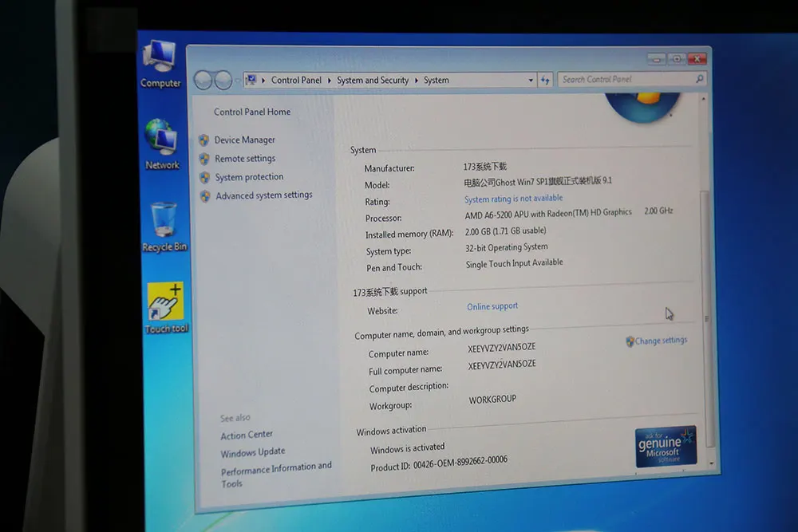The height and width of the screenshot is (532, 798).
Task: Click shield icon beside Advanced system settings
Action: click(205, 196)
